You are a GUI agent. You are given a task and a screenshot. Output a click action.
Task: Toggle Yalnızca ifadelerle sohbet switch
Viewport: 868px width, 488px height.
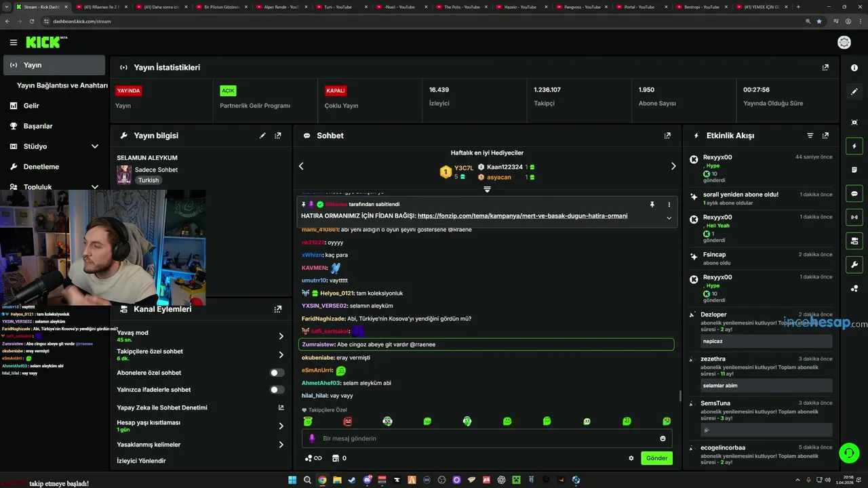(277, 390)
